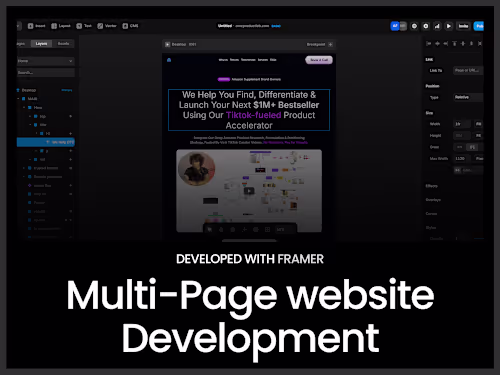Image resolution: width=500 pixels, height=375 pixels.
Task: Select the Layout tool icon
Action: point(54,26)
